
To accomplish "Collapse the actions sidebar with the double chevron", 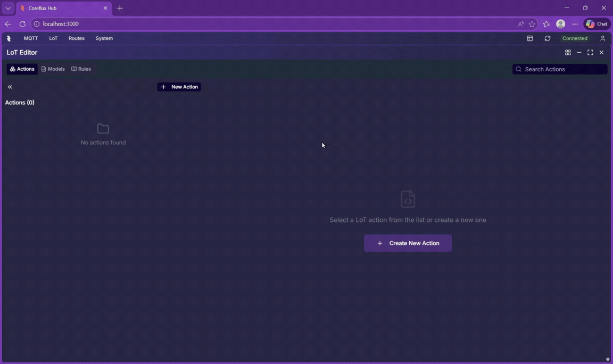I will point(10,86).
